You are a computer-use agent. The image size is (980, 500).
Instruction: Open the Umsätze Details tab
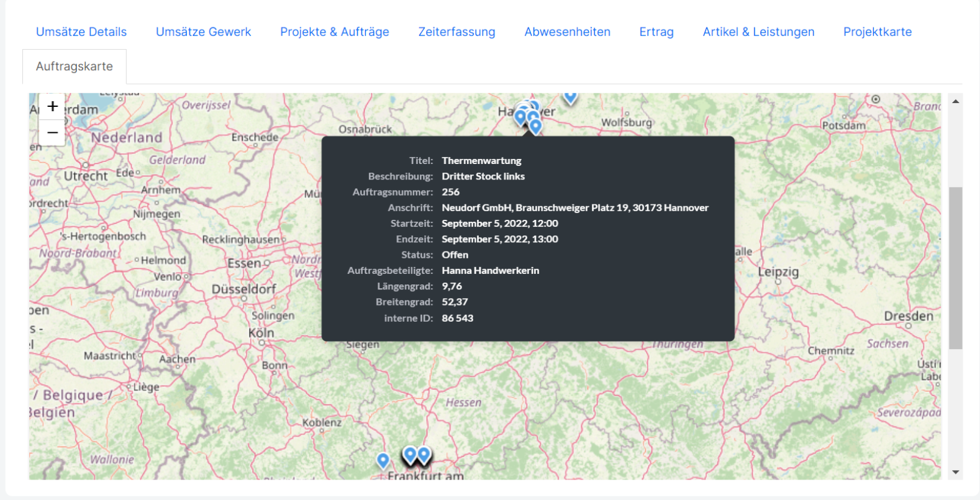[x=81, y=32]
